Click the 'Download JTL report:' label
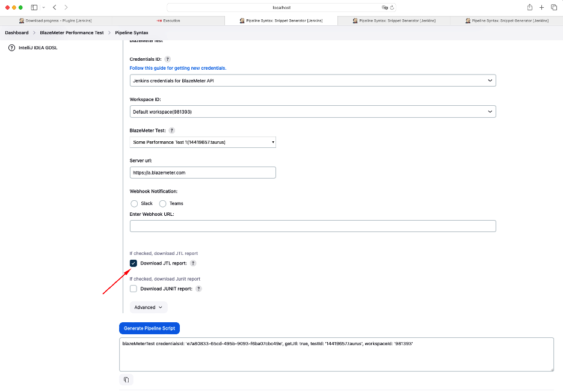The image size is (563, 392). [164, 263]
